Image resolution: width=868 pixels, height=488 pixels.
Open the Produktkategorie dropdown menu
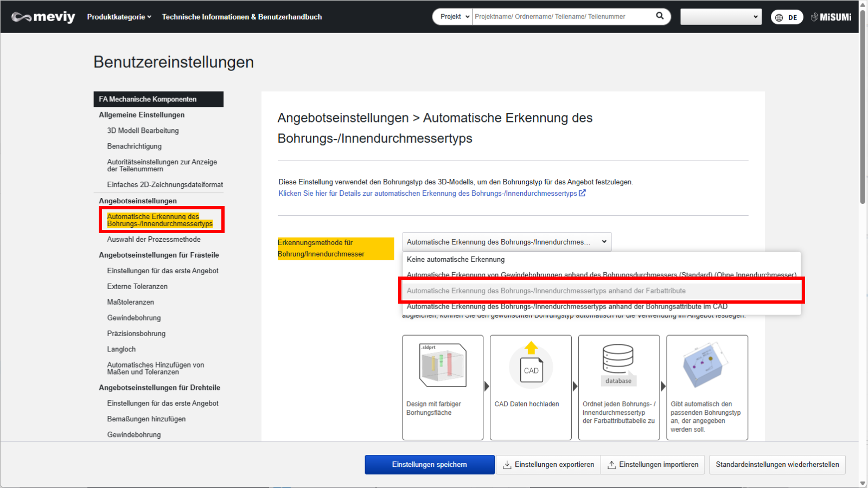[x=119, y=17]
